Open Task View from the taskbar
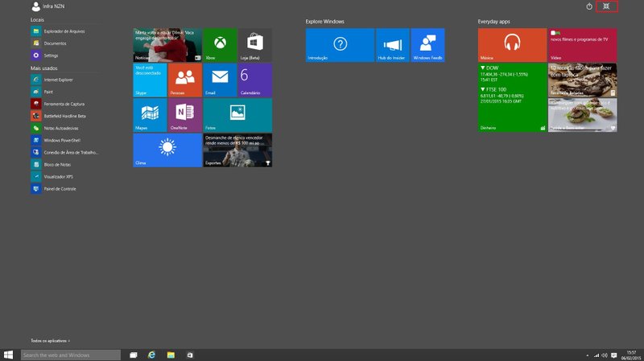The width and height of the screenshot is (644, 361). [x=134, y=355]
